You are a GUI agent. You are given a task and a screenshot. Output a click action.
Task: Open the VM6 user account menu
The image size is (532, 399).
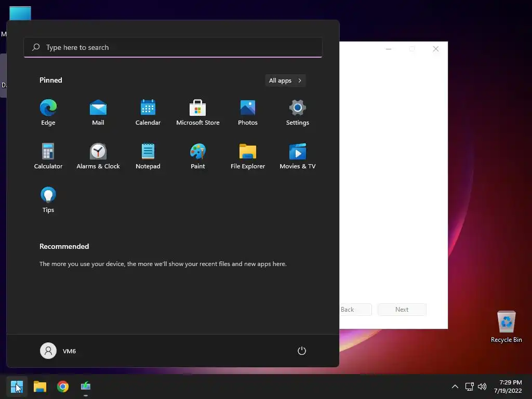[x=58, y=351]
